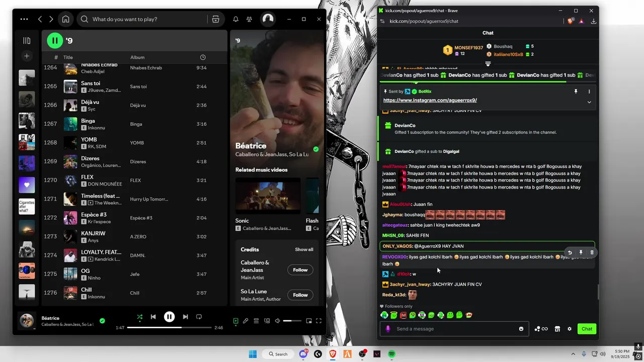Viewport: 644px width, 362px height.
Task: Collapse Your Library sidebar icon
Action: (x=27, y=41)
